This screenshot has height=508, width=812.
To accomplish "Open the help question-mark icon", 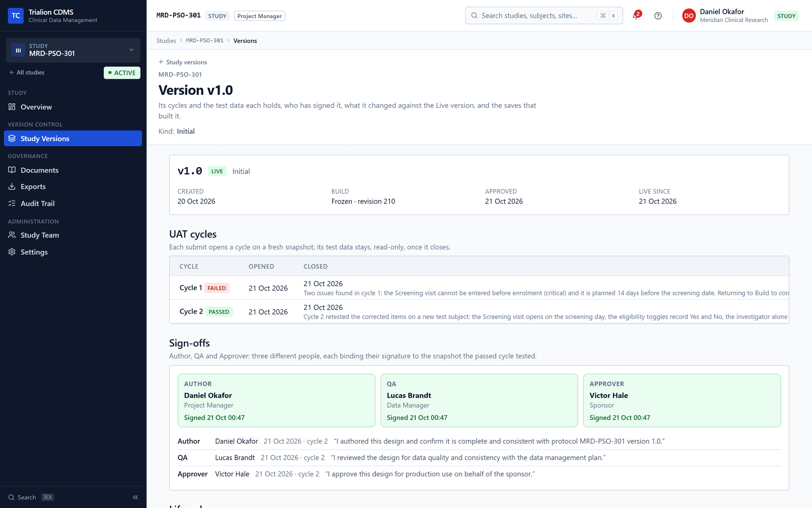I will point(658,16).
